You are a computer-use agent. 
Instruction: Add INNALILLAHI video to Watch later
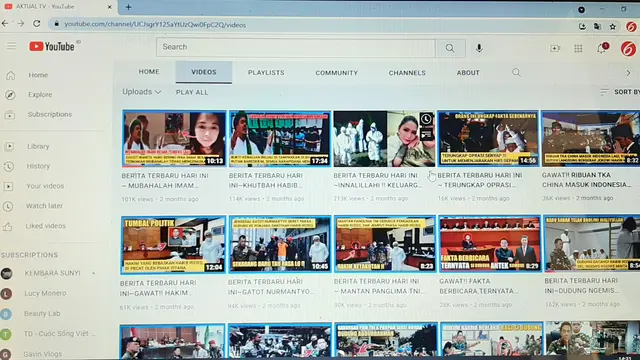tap(426, 119)
